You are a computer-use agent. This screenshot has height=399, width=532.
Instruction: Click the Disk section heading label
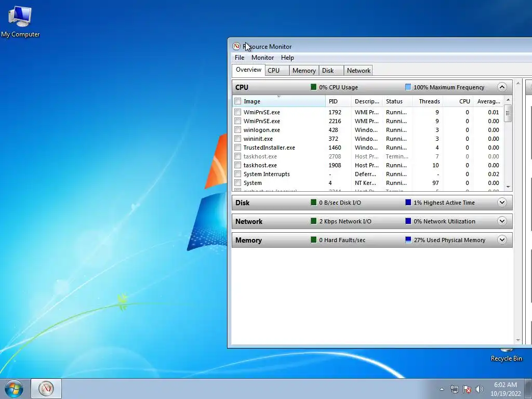(242, 203)
